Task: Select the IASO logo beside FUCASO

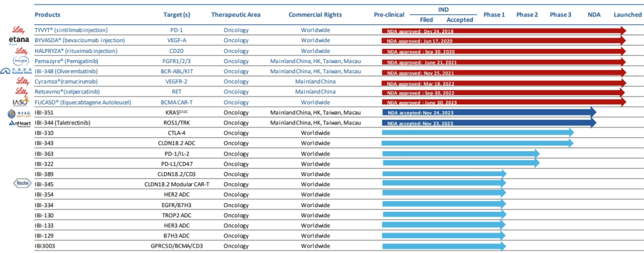Action: pos(21,101)
